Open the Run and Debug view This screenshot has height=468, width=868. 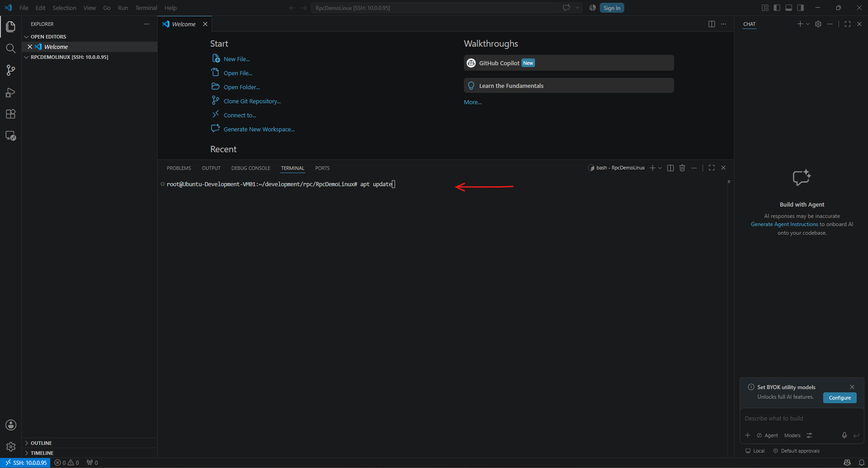point(11,92)
